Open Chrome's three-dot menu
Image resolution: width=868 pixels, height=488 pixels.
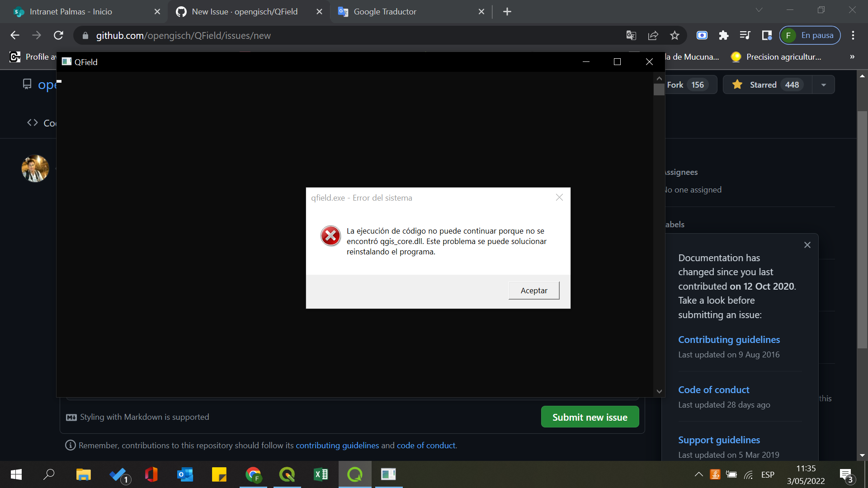point(854,35)
